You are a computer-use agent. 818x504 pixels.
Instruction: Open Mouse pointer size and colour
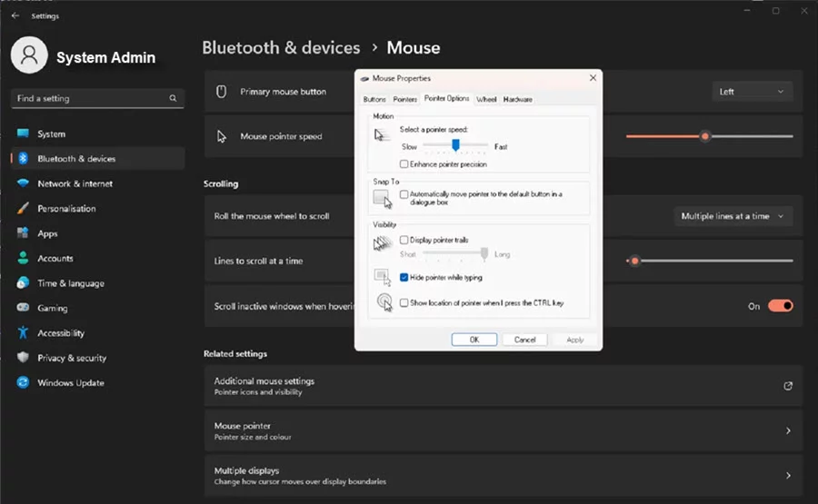pyautogui.click(x=503, y=430)
